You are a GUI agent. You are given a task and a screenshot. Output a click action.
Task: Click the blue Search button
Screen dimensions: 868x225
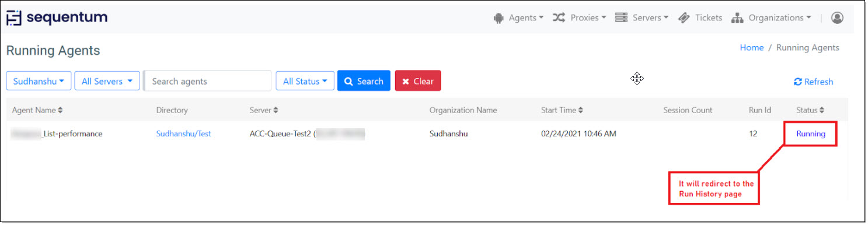364,81
